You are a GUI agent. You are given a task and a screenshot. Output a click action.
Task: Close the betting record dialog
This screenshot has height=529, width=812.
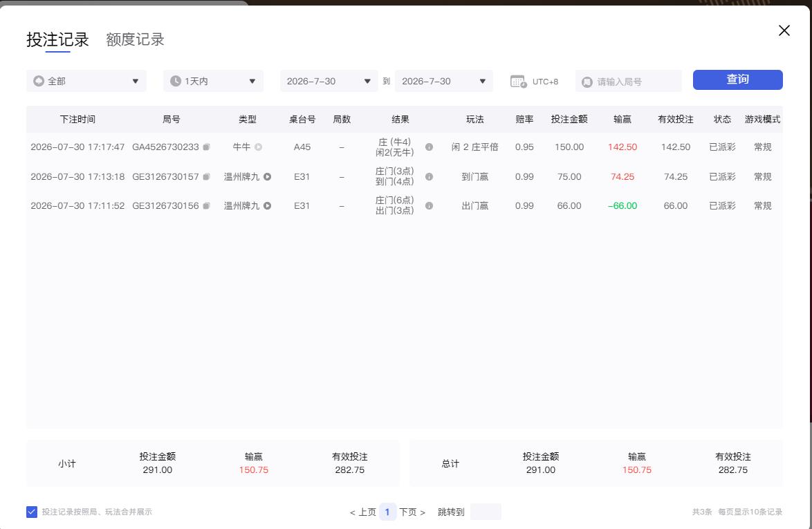tap(784, 30)
